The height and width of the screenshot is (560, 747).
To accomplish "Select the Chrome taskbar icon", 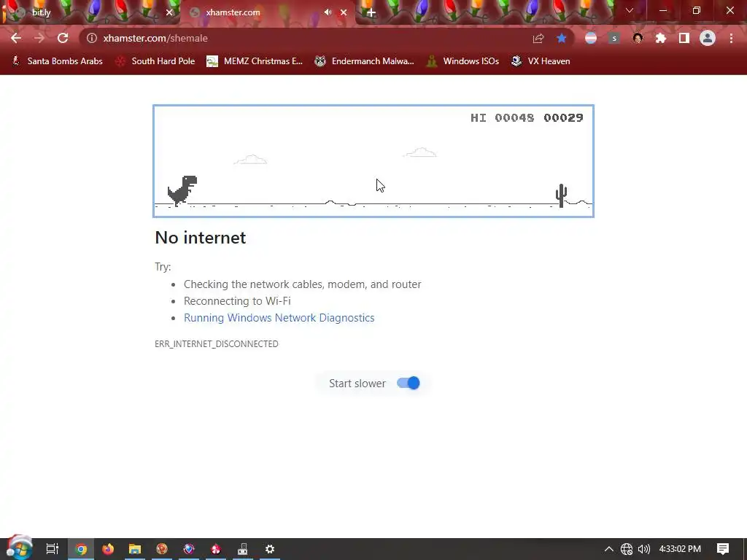I will (x=82, y=549).
